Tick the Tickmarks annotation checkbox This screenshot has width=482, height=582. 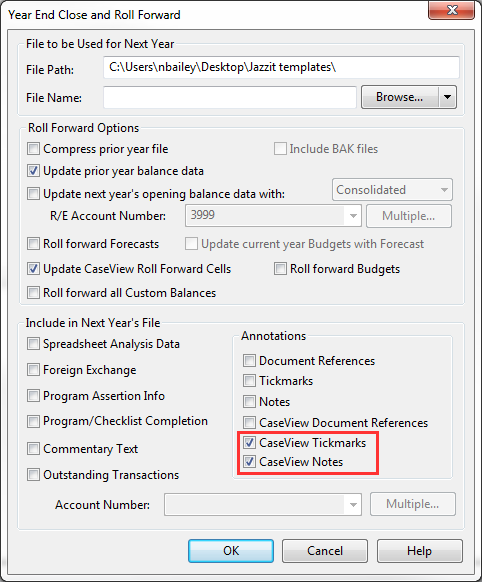[x=249, y=381]
